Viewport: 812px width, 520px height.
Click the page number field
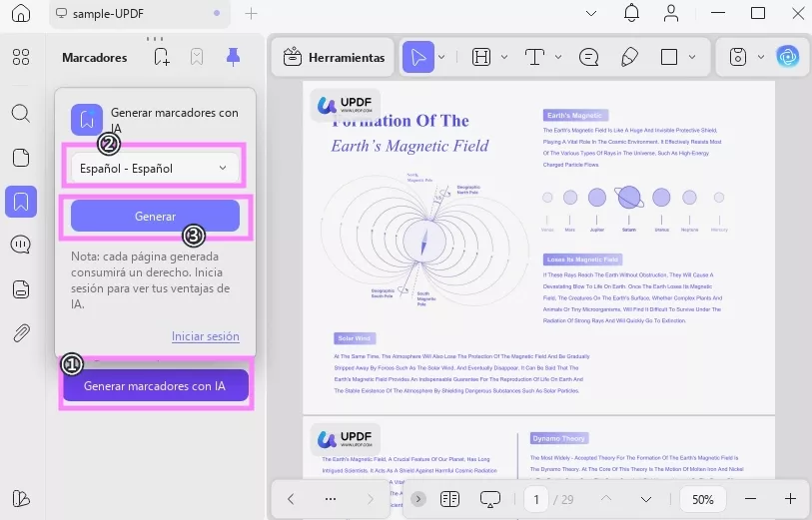coord(536,499)
